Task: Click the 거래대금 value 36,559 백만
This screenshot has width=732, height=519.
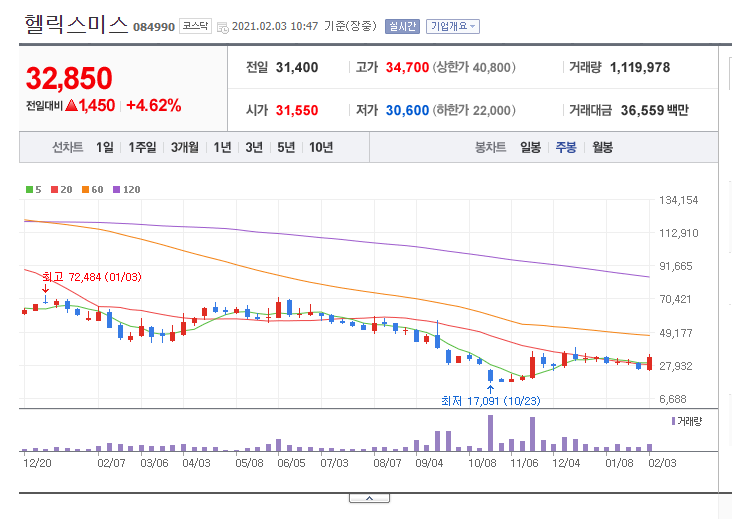Action: [655, 110]
